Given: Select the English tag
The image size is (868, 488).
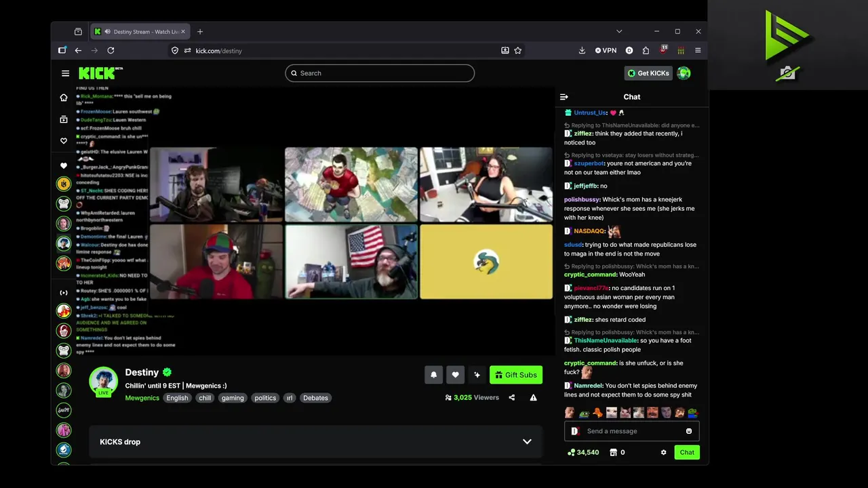Looking at the screenshot, I should pos(177,398).
